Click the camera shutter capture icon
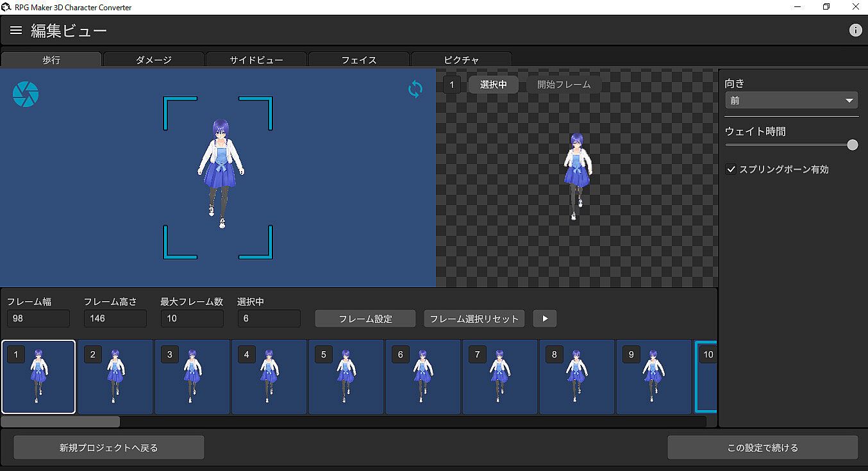This screenshot has height=471, width=868. point(26,94)
